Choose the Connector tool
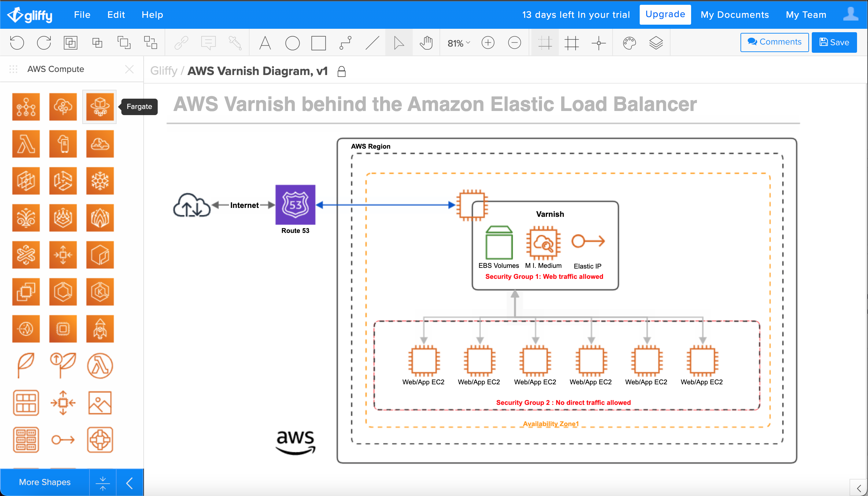 345,43
